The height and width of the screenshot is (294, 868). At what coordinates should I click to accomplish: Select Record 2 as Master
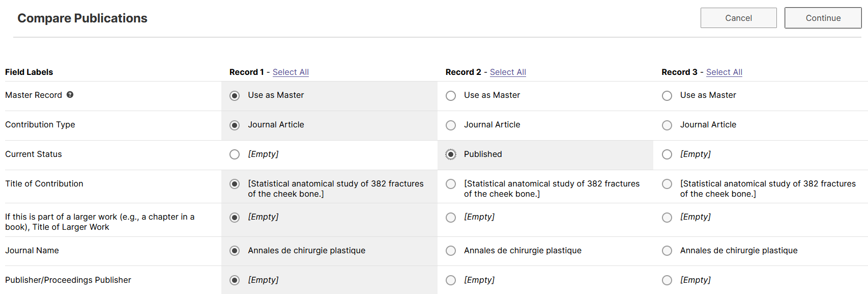(451, 96)
